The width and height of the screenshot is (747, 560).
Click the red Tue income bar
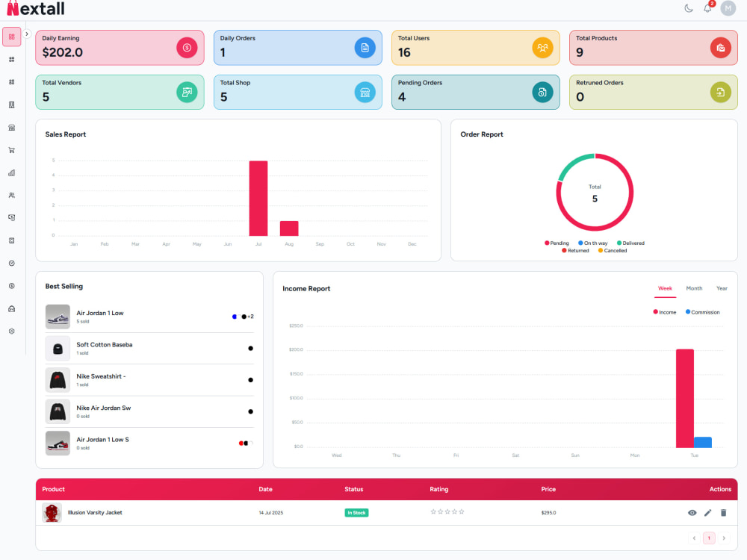tap(685, 398)
